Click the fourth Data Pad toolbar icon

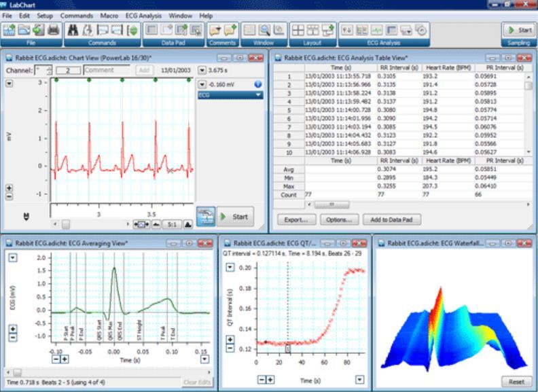pos(196,30)
